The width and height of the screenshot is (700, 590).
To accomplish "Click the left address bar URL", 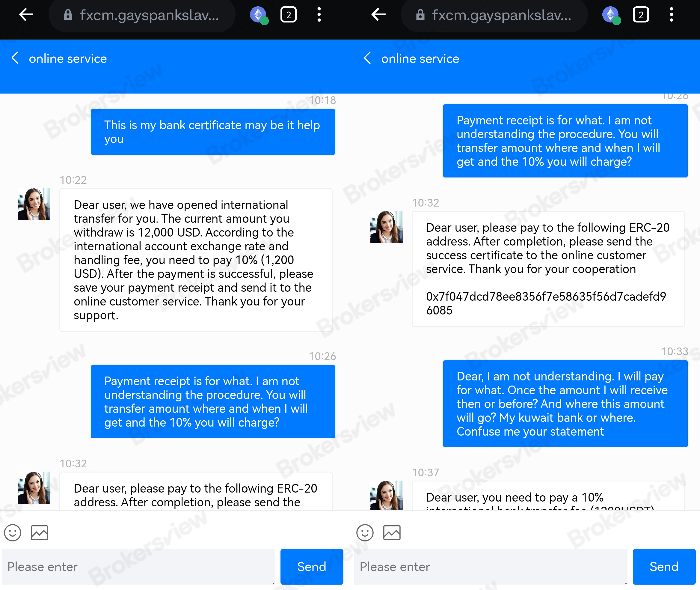I will 149,15.
